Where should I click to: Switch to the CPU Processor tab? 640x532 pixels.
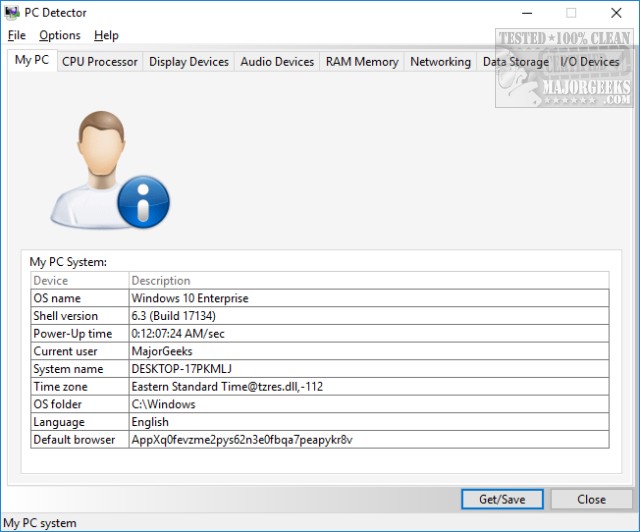99,62
